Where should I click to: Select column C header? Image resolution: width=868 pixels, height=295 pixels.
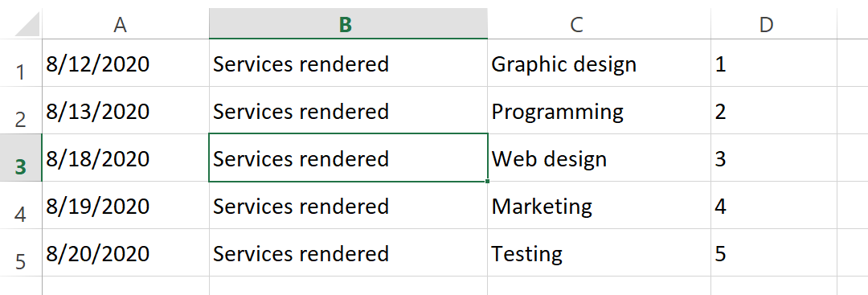[x=599, y=24]
